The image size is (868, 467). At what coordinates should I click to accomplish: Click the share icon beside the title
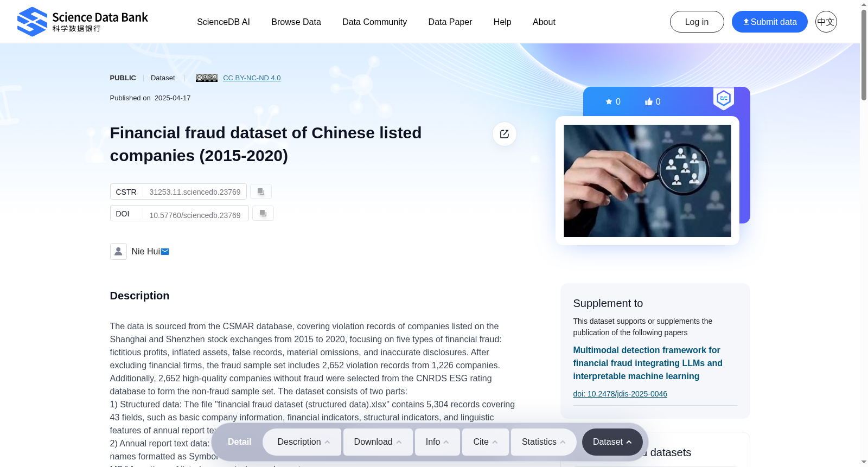pos(505,134)
